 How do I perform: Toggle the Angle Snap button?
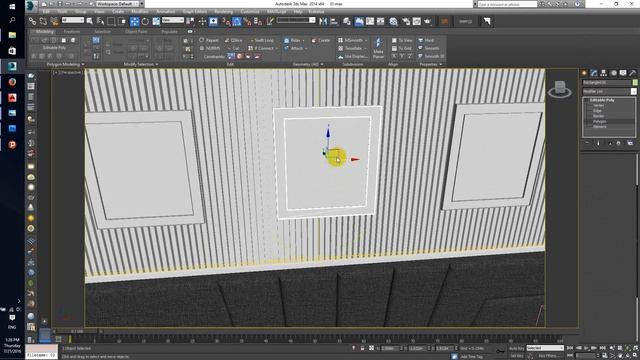click(x=237, y=21)
